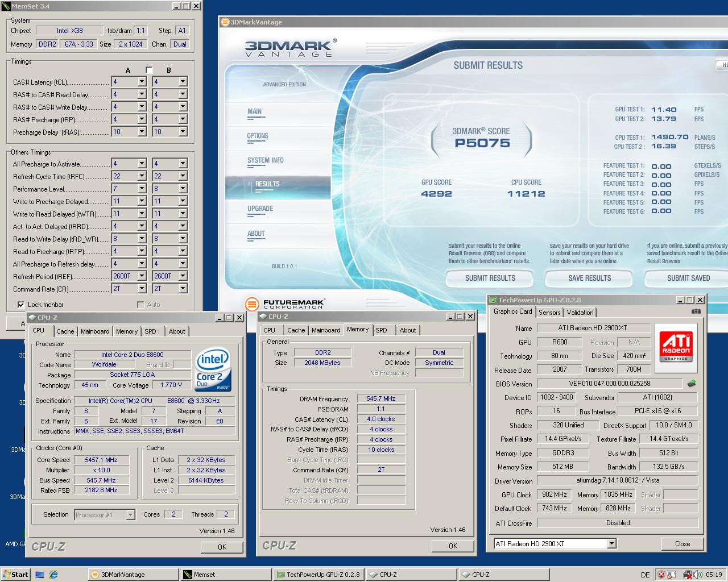The image size is (728, 582).
Task: Click the Show Desktop quick launch icon
Action: [x=40, y=575]
